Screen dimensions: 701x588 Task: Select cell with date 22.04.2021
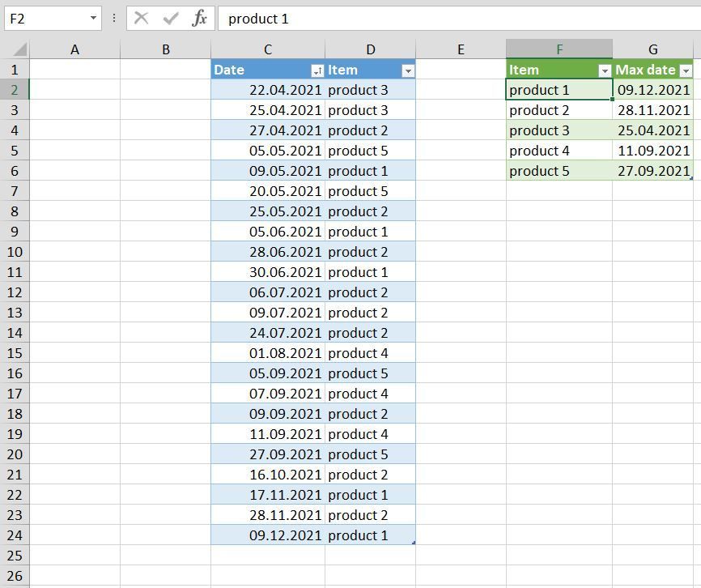pyautogui.click(x=268, y=90)
